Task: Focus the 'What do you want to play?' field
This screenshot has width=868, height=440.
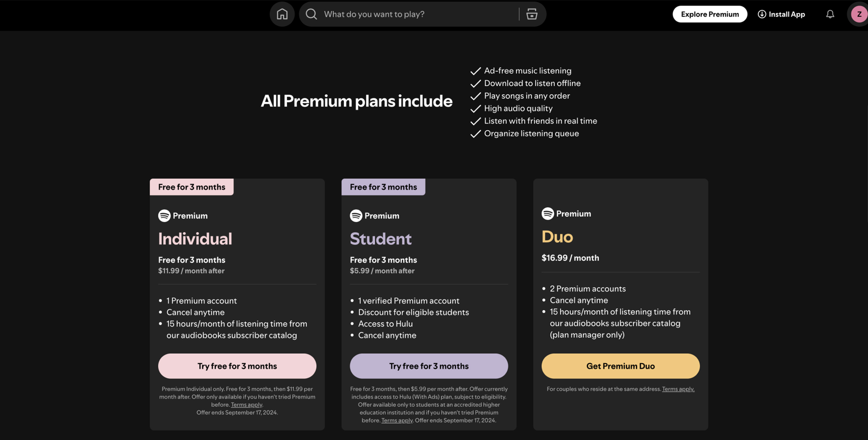Action: tap(419, 14)
